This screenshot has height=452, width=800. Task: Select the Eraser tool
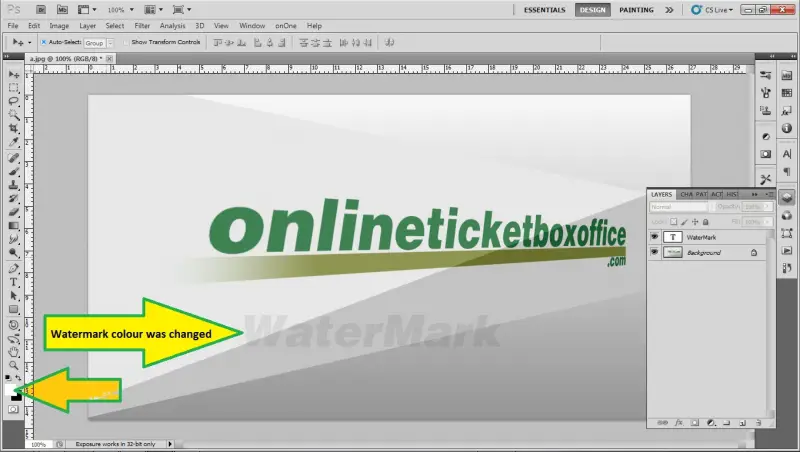[14, 212]
